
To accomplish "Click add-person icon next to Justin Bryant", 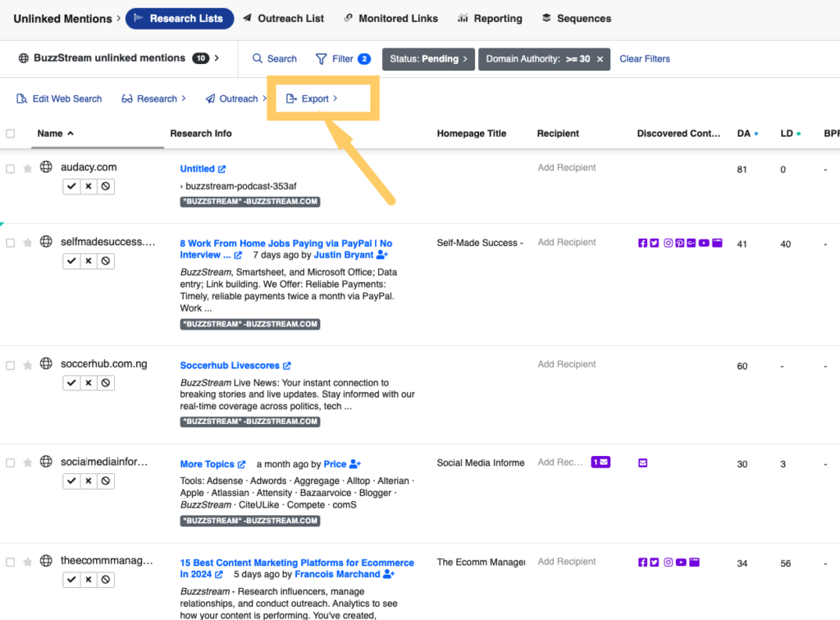I will (381, 255).
